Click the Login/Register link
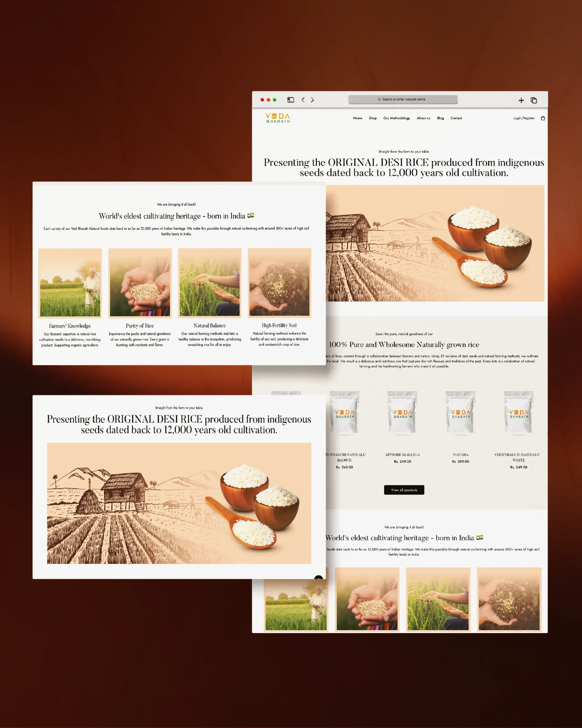The image size is (582, 728). [x=524, y=118]
